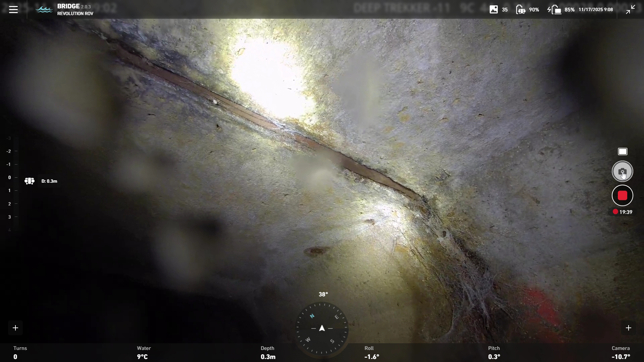
Task: Click the ROV battery status icon
Action: (x=521, y=9)
